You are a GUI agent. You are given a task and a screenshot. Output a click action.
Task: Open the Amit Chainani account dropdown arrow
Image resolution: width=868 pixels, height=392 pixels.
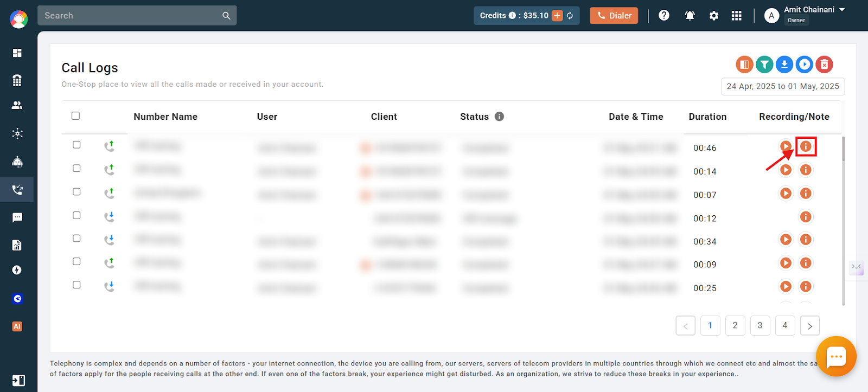(842, 10)
